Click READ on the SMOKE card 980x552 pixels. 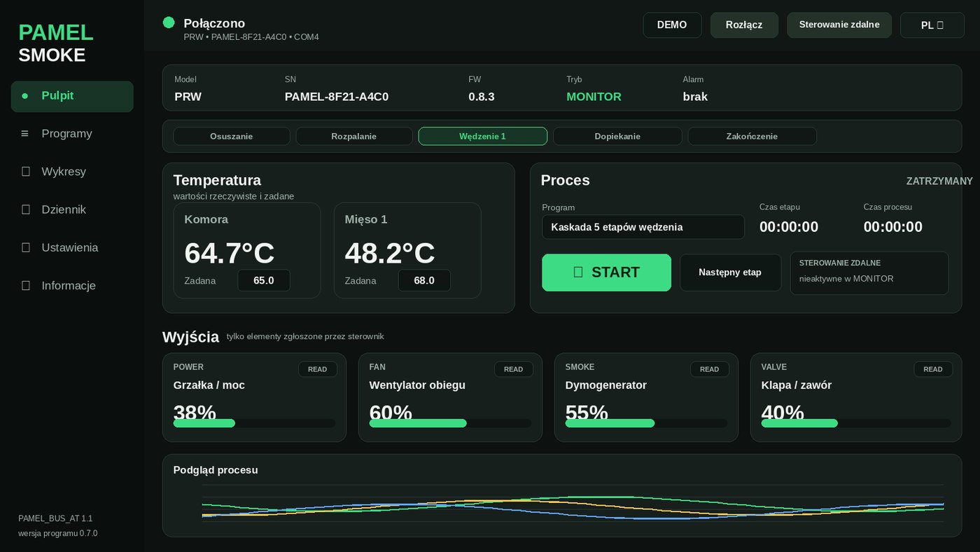tap(710, 369)
